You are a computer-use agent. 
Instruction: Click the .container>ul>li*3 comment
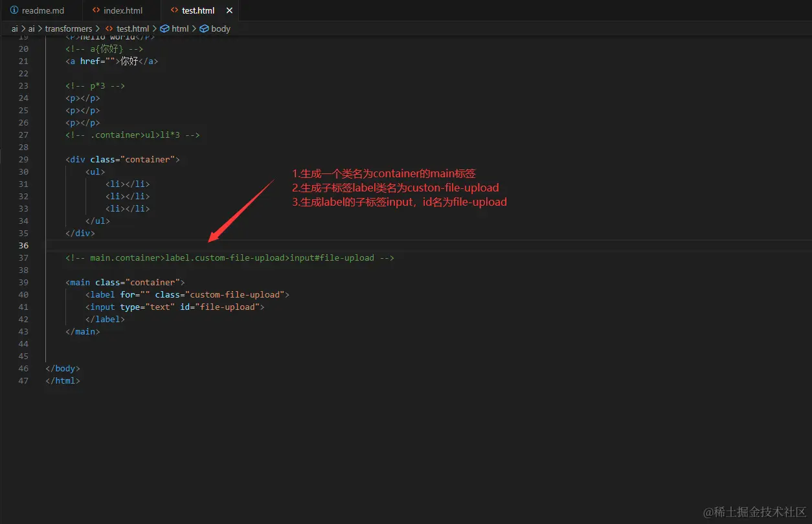132,135
